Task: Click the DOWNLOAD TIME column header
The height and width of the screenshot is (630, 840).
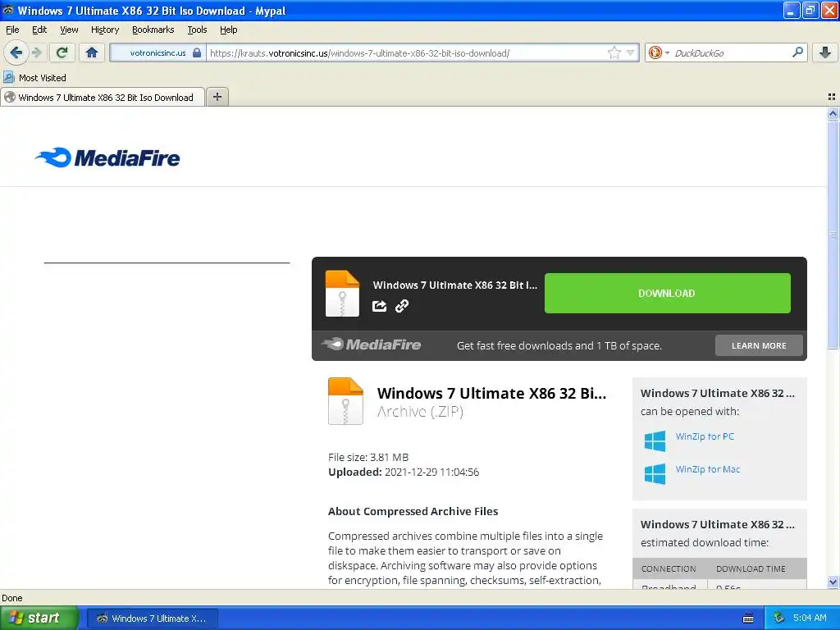Action: [x=751, y=568]
